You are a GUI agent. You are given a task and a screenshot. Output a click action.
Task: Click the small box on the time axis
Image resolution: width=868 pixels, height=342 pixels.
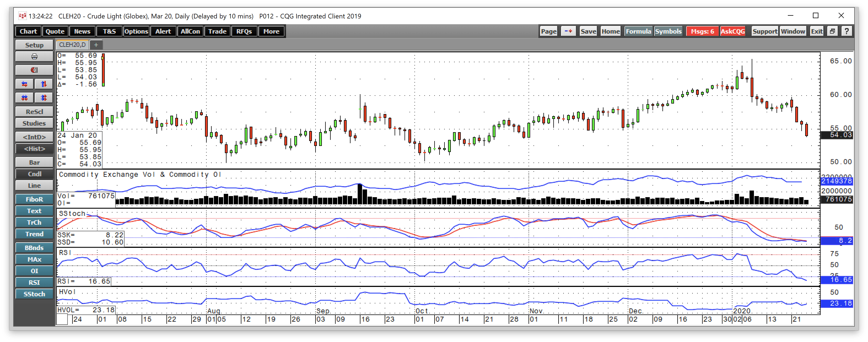pyautogui.click(x=62, y=320)
